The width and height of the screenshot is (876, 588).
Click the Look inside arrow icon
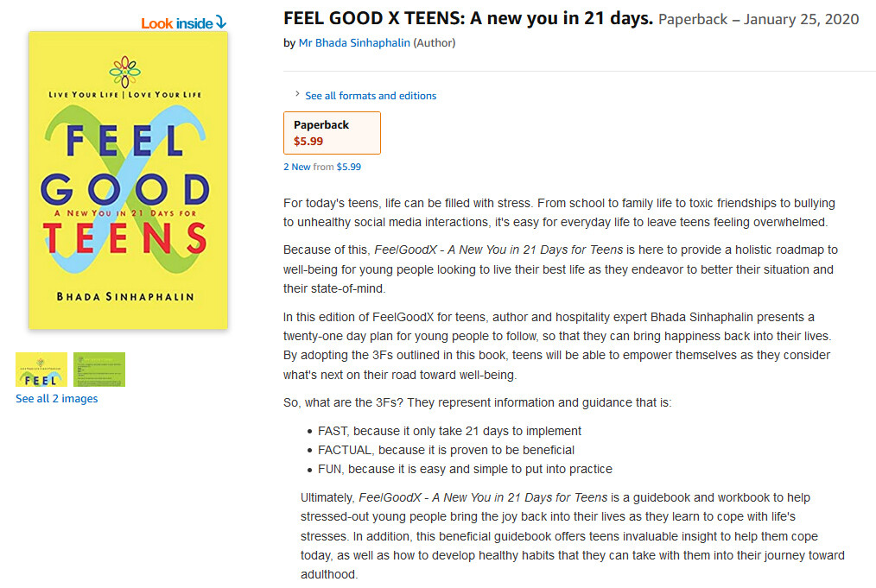coord(221,22)
